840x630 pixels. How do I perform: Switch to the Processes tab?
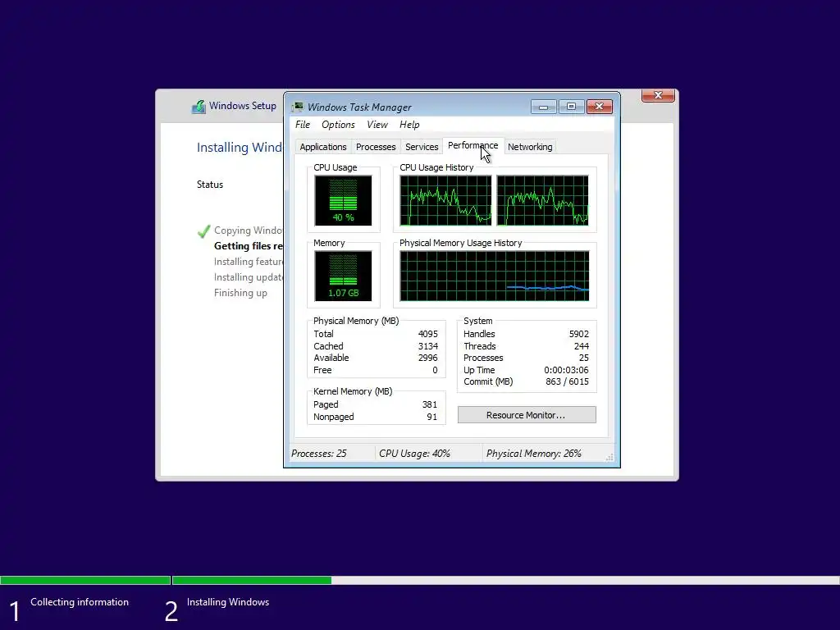(x=376, y=147)
